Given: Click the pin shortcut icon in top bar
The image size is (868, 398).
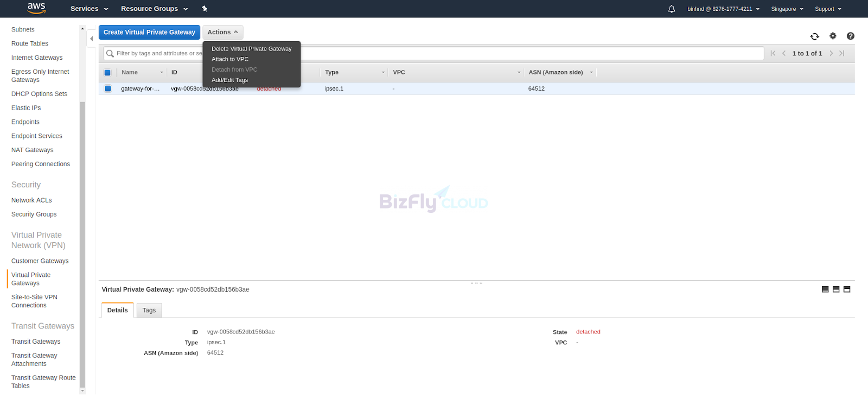Looking at the screenshot, I should pos(205,9).
